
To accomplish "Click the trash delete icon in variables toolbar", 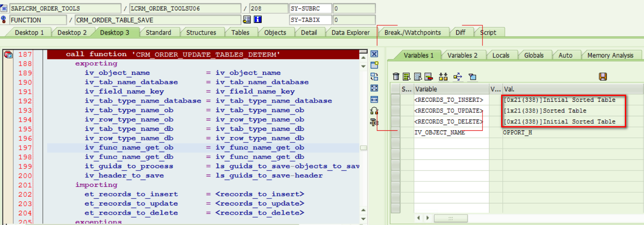I will tap(396, 76).
